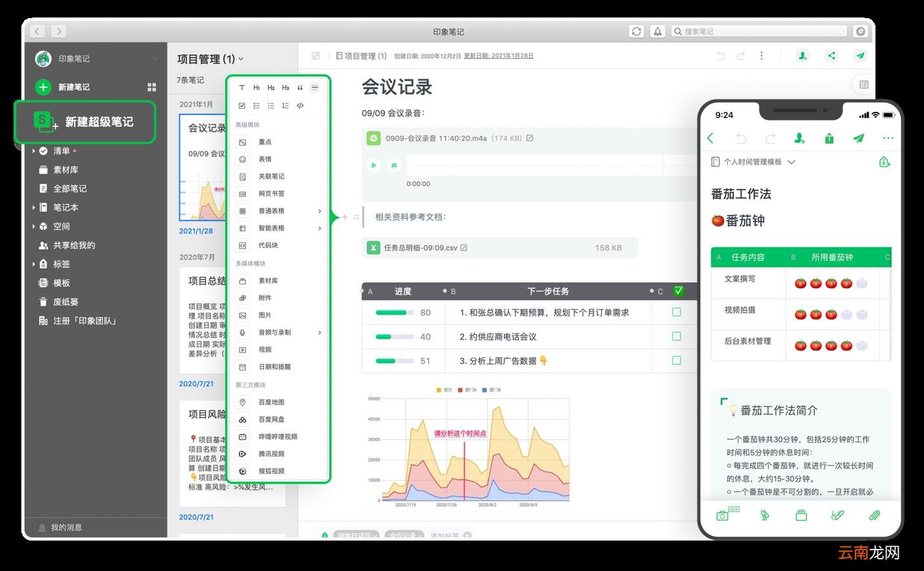This screenshot has height=571, width=924.
Task: Open 废纸篓 in the sidebar
Action: click(66, 302)
